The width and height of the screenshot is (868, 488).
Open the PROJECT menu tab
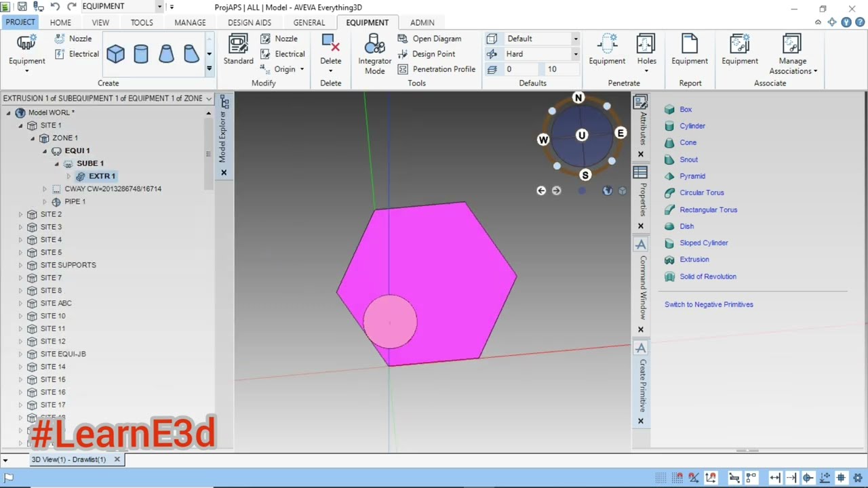(x=20, y=22)
